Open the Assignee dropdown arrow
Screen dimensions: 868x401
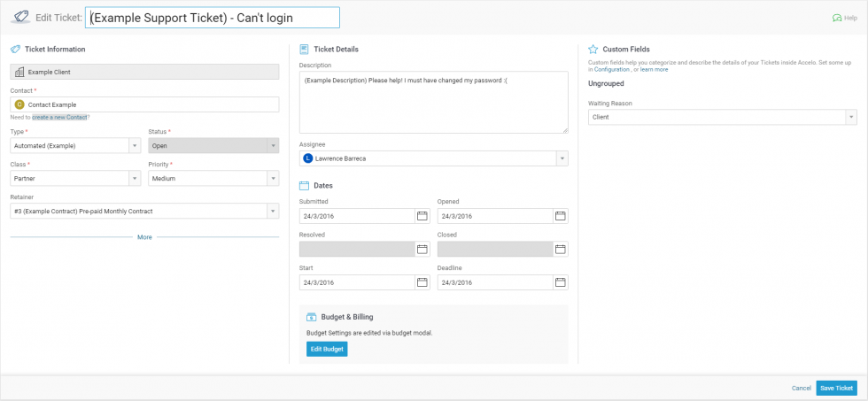tap(562, 158)
